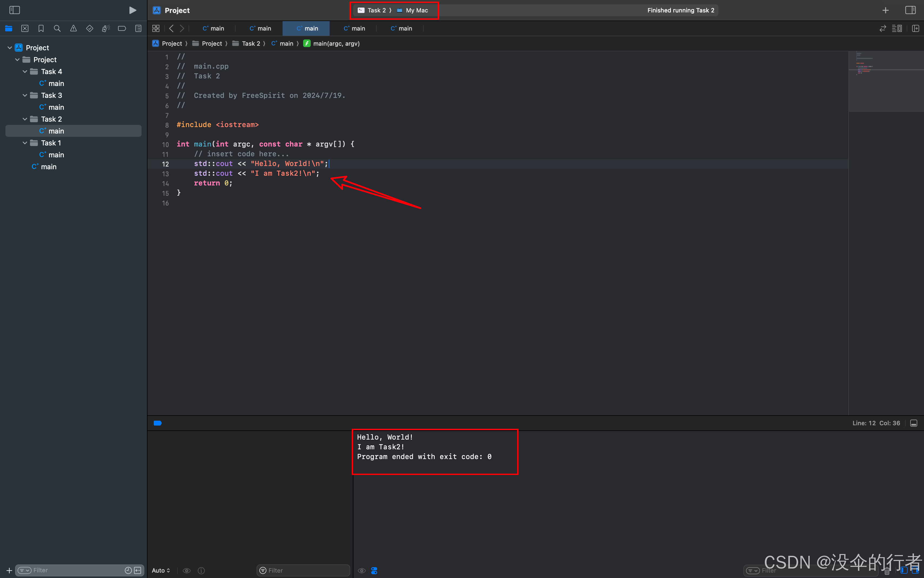Place cursor on line 13 code

coord(256,173)
